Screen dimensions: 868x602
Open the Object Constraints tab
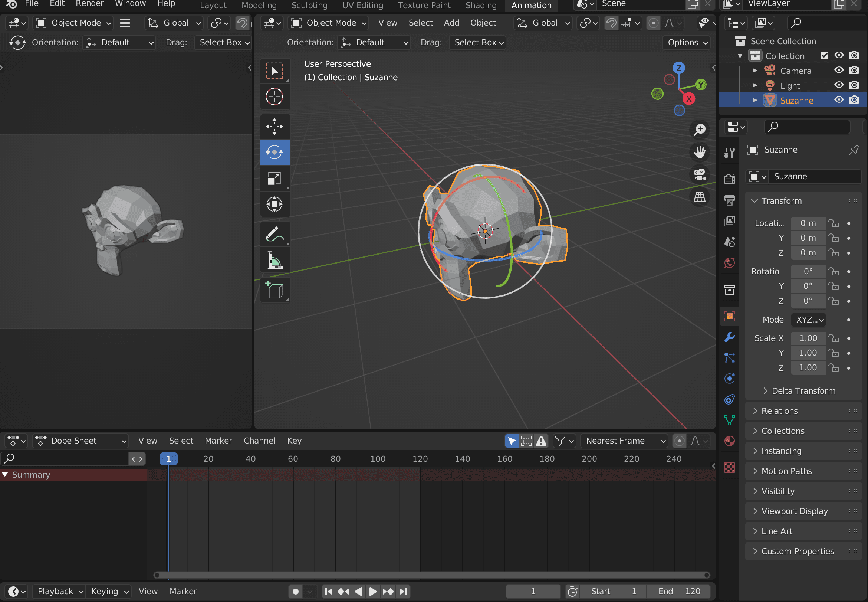(730, 399)
